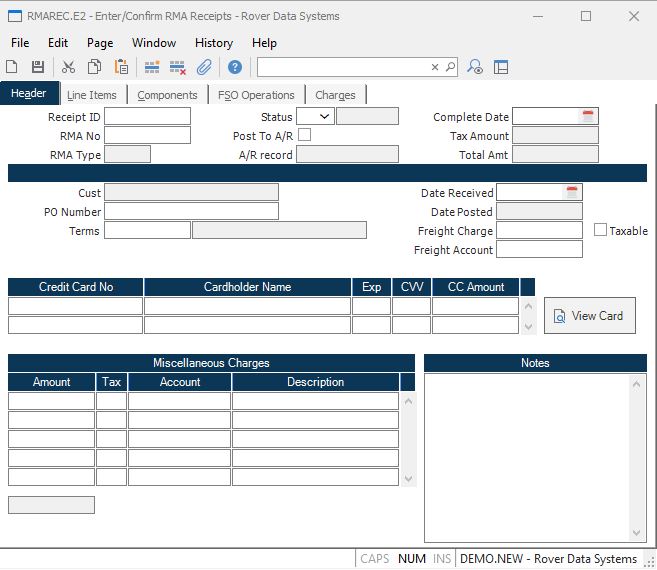Screen dimensions: 657x570
Task: Click the Paste clipboard icon
Action: [121, 67]
